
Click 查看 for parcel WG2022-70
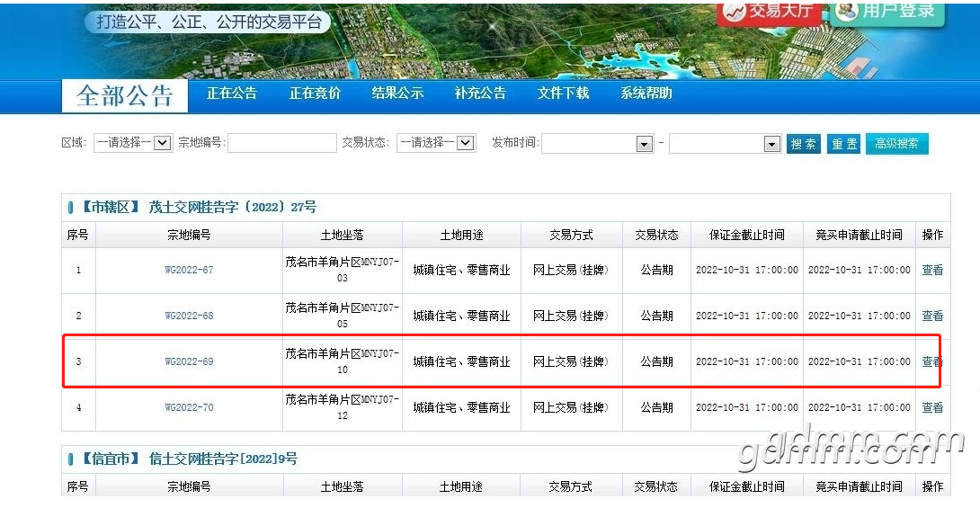[x=932, y=407]
